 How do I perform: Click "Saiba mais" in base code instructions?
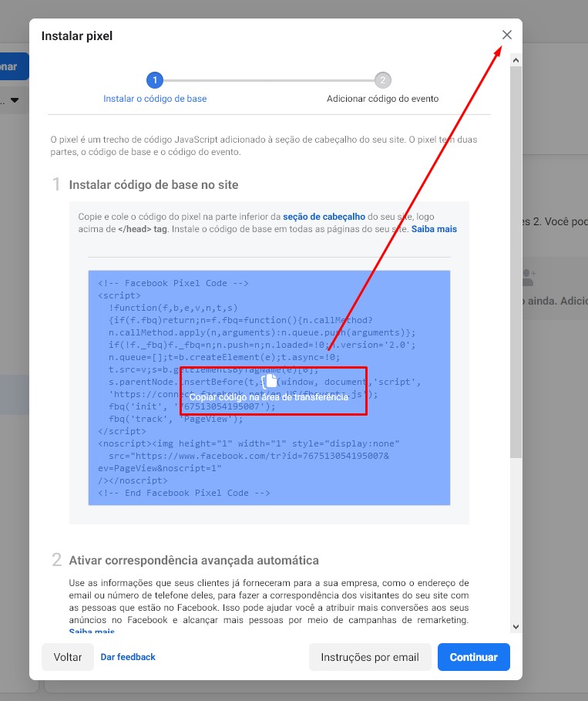pyautogui.click(x=434, y=229)
